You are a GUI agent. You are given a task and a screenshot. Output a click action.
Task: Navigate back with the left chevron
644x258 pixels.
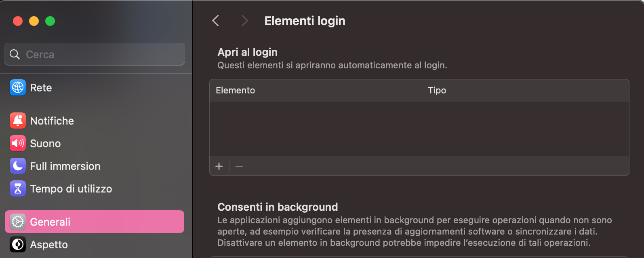(x=215, y=21)
